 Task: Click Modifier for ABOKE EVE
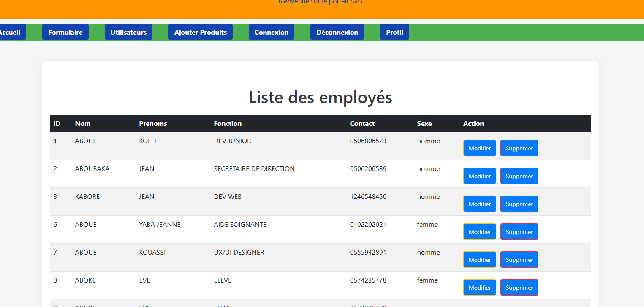pos(480,288)
